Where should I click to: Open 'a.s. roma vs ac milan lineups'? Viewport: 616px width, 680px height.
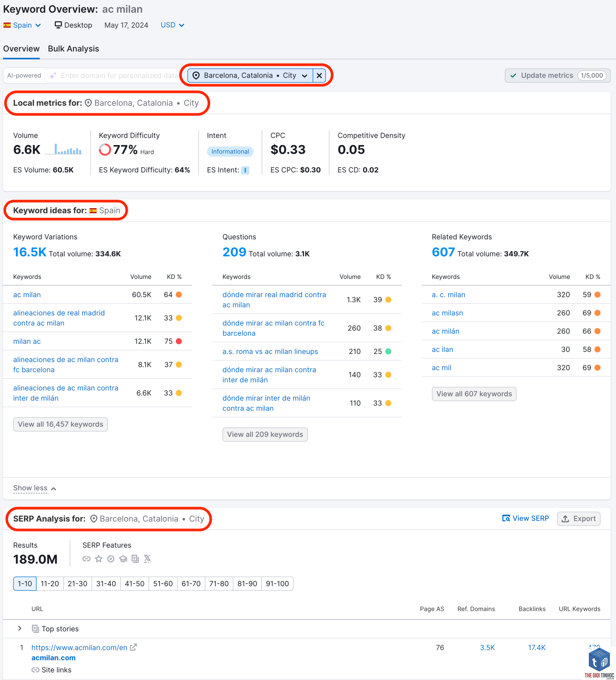tap(270, 351)
